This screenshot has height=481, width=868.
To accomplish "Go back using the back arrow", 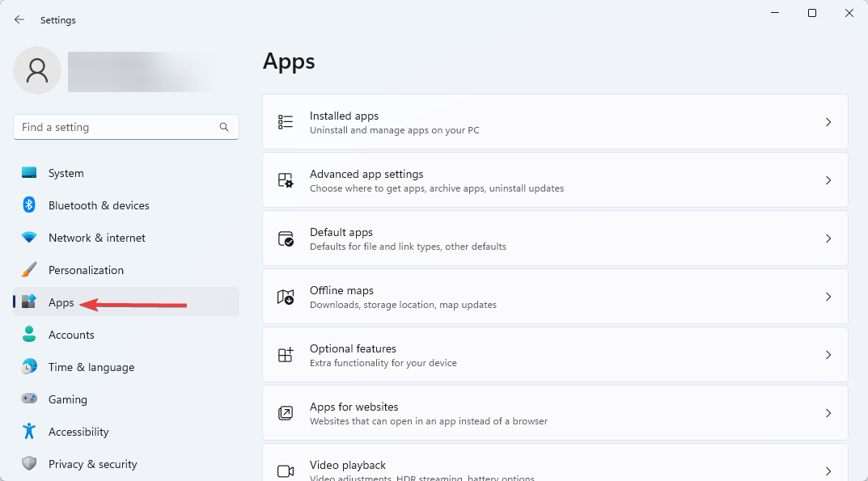I will tap(19, 20).
